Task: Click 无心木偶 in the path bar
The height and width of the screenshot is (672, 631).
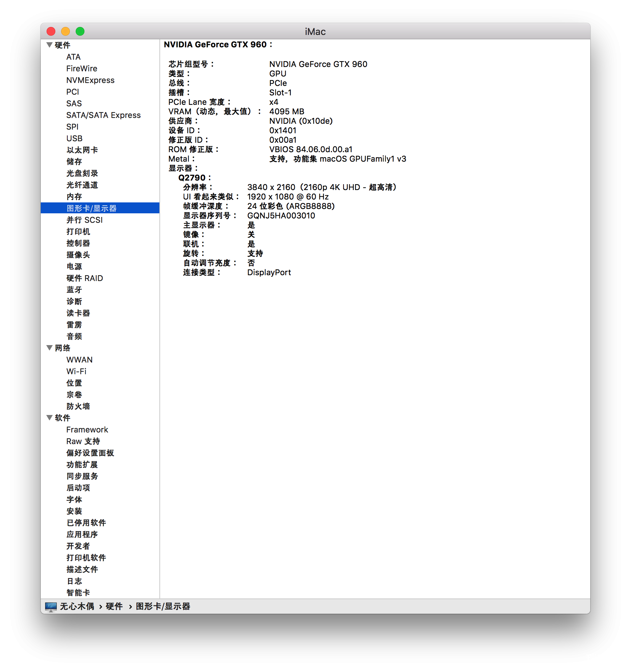Action: [77, 606]
